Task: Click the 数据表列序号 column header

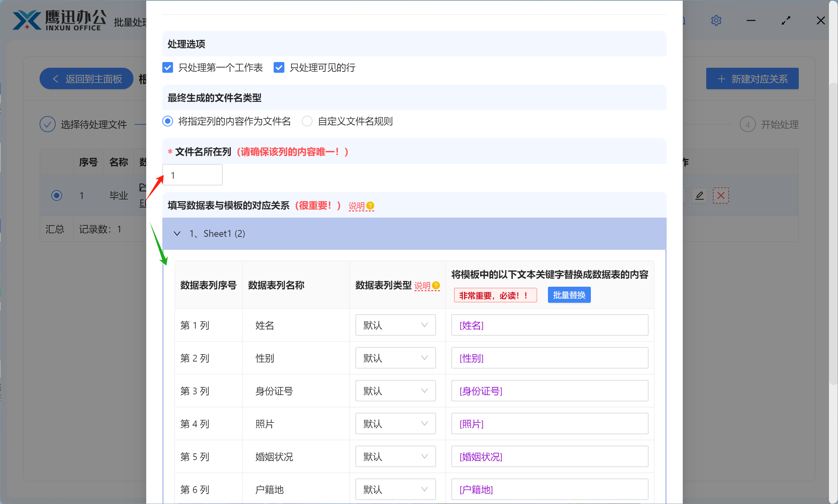Action: pos(208,285)
